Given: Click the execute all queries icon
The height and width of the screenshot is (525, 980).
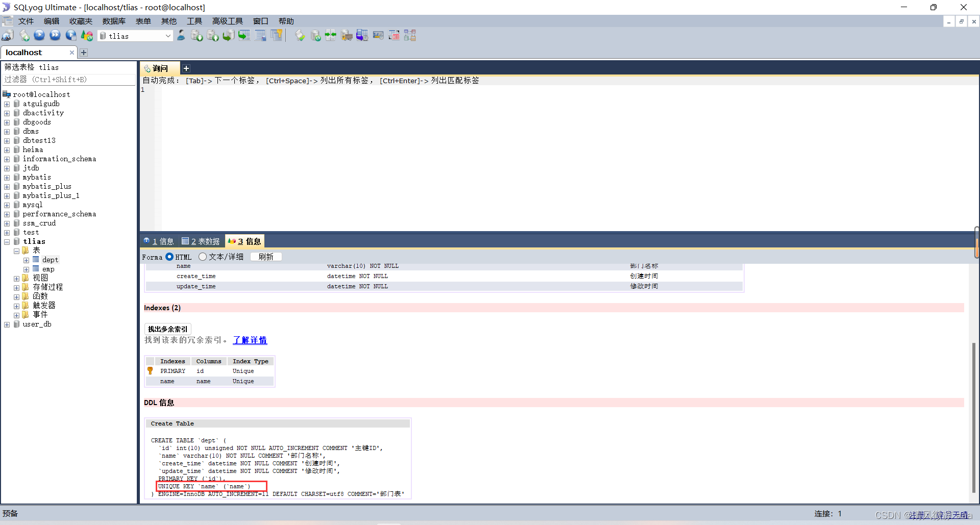Looking at the screenshot, I should (x=55, y=36).
